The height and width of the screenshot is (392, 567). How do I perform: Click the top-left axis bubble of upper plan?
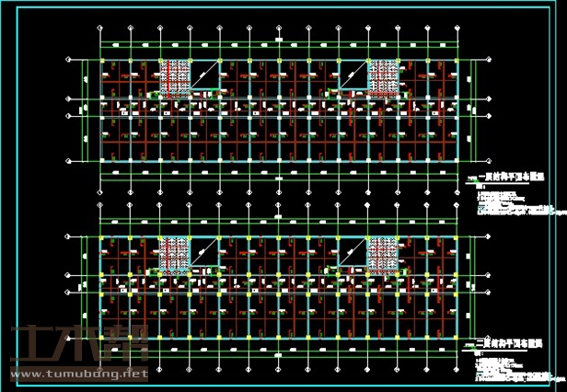(x=102, y=27)
